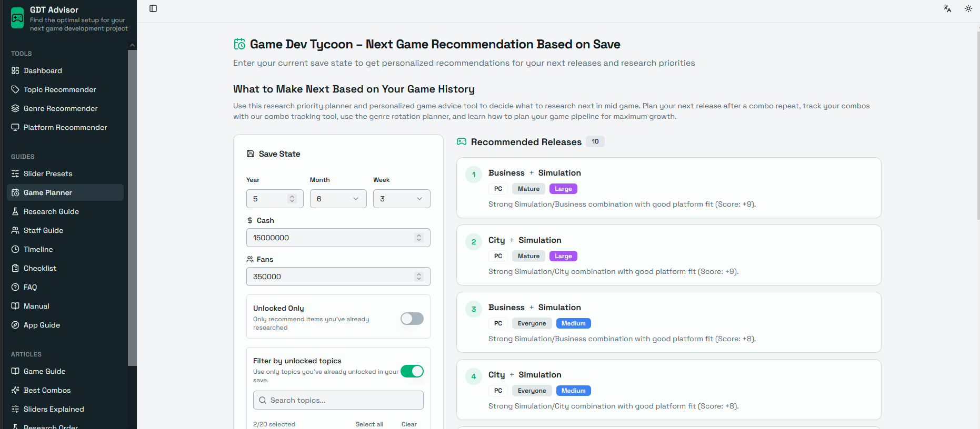The height and width of the screenshot is (429, 980).
Task: Open the Timeline page
Action: (x=38, y=249)
